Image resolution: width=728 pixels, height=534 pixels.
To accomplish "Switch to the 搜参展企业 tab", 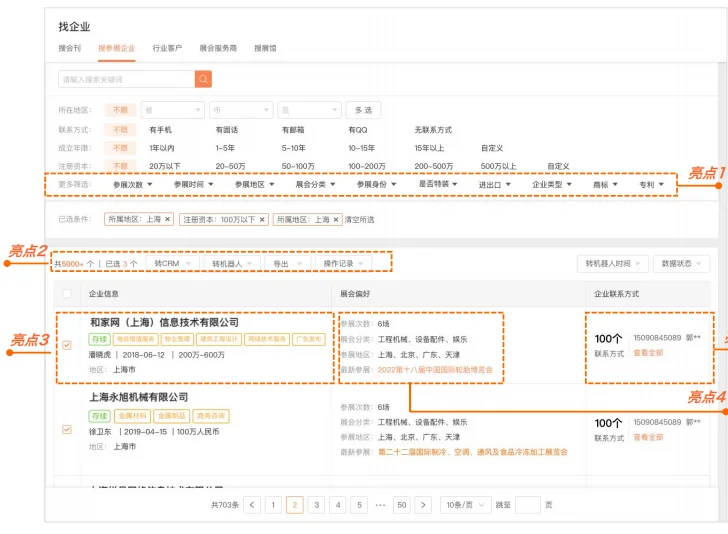I will pyautogui.click(x=117, y=48).
